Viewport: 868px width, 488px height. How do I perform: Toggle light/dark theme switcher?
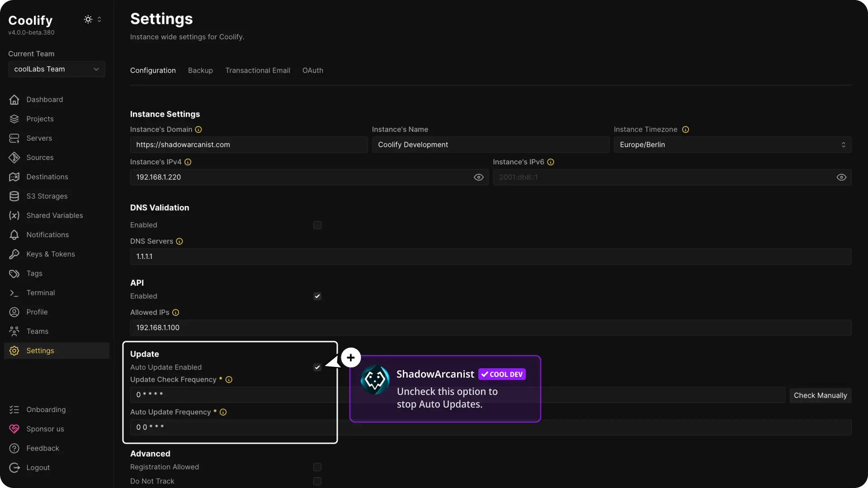click(89, 19)
